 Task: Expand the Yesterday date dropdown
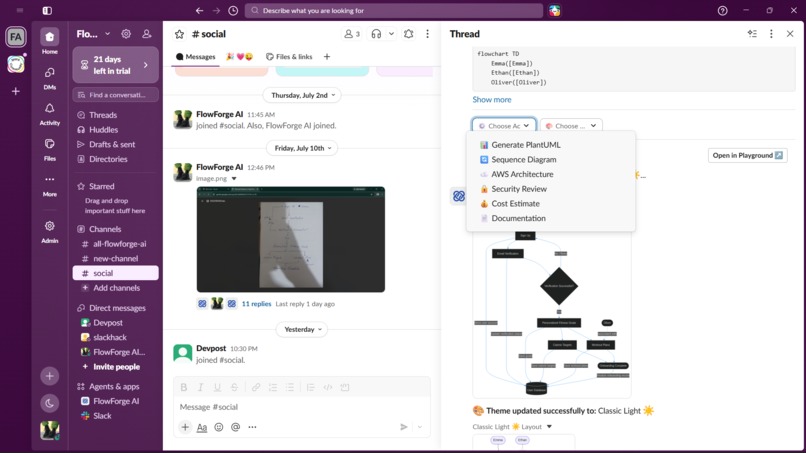[x=303, y=329]
